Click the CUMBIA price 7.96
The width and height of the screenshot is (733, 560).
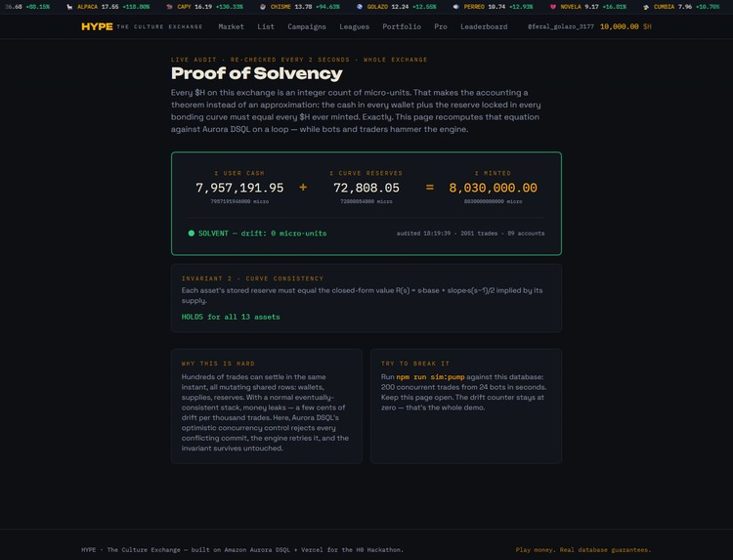(x=685, y=7)
